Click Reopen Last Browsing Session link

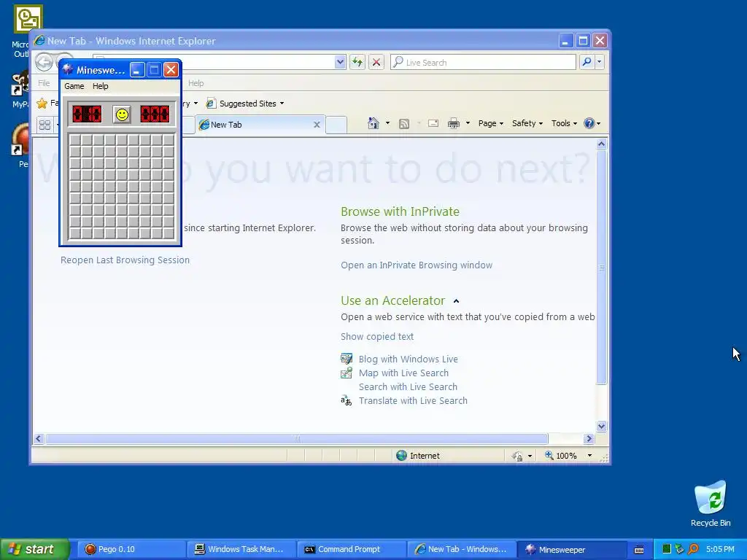125,260
